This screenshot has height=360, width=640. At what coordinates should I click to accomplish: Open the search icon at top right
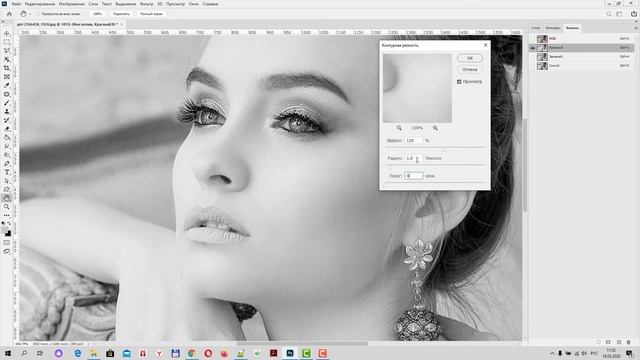[x=609, y=14]
